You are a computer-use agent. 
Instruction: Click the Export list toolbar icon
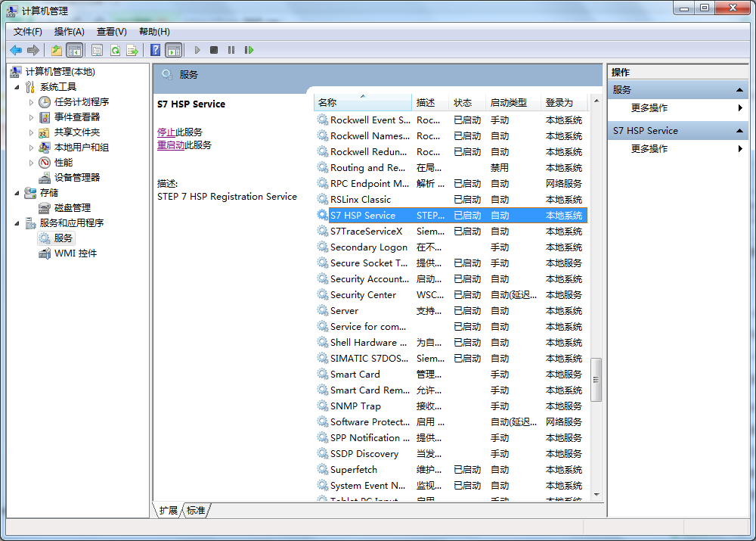132,50
